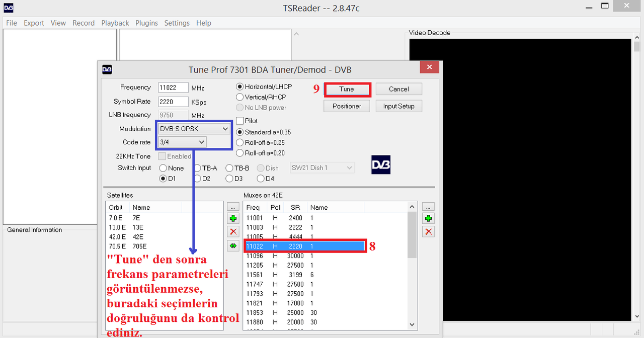Select Roll-off a=0.20 option
Viewport: 644px width, 338px height.
click(x=261, y=153)
